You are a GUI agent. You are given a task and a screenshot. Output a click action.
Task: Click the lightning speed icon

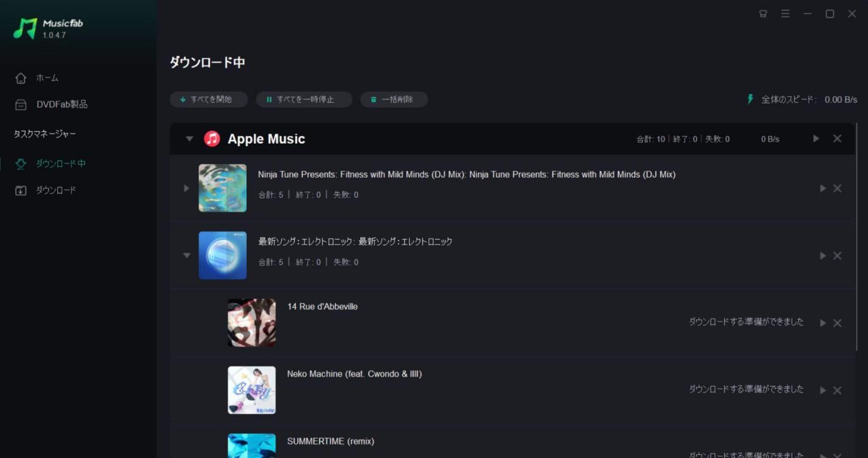tap(750, 100)
